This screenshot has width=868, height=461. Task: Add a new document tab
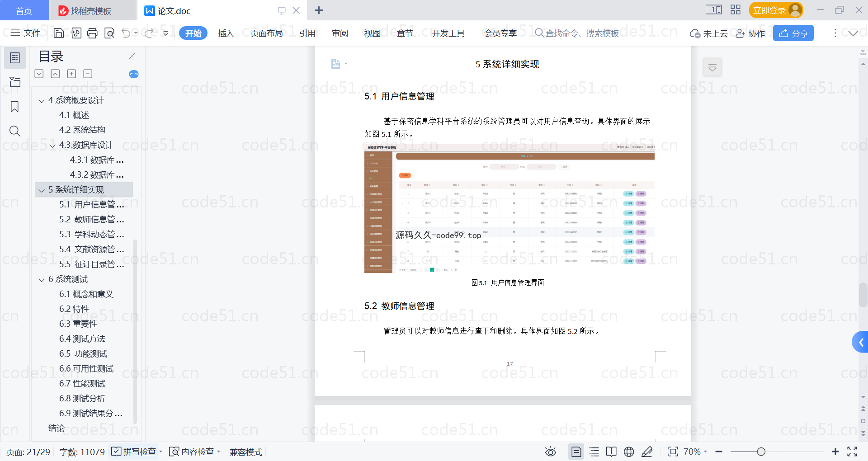click(x=319, y=10)
